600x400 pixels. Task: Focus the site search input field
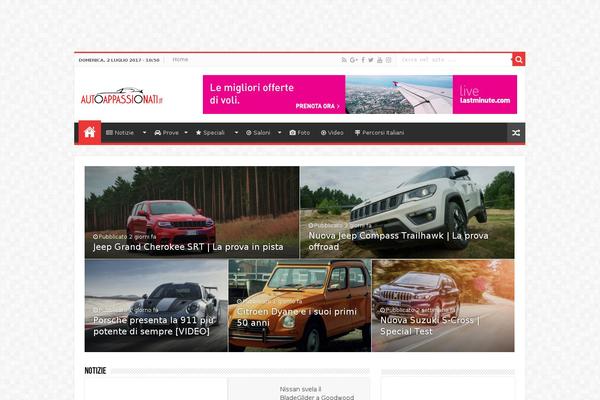tap(455, 60)
